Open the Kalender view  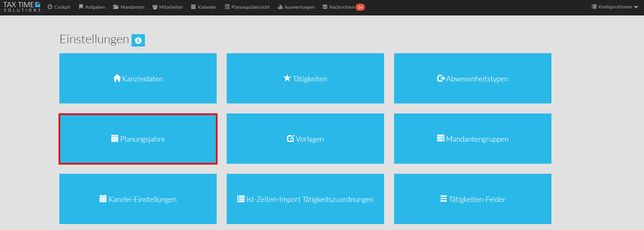pyautogui.click(x=204, y=7)
